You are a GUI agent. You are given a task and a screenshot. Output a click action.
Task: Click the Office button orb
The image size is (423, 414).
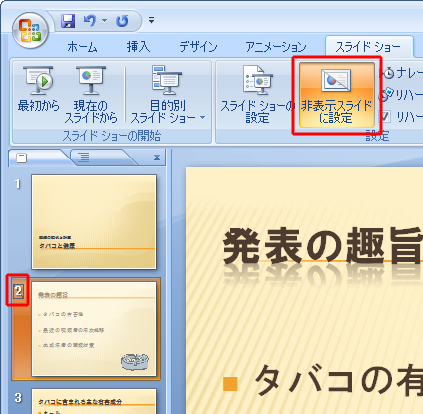point(30,30)
